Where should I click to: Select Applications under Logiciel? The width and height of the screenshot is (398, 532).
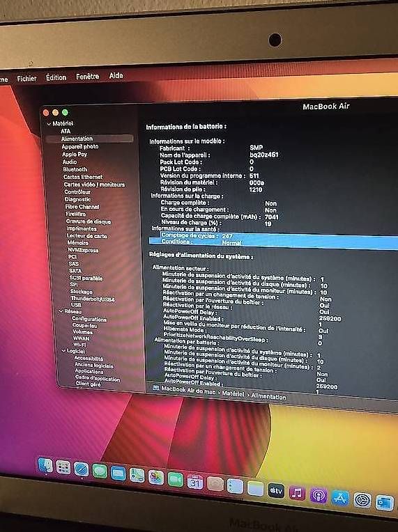pos(89,372)
